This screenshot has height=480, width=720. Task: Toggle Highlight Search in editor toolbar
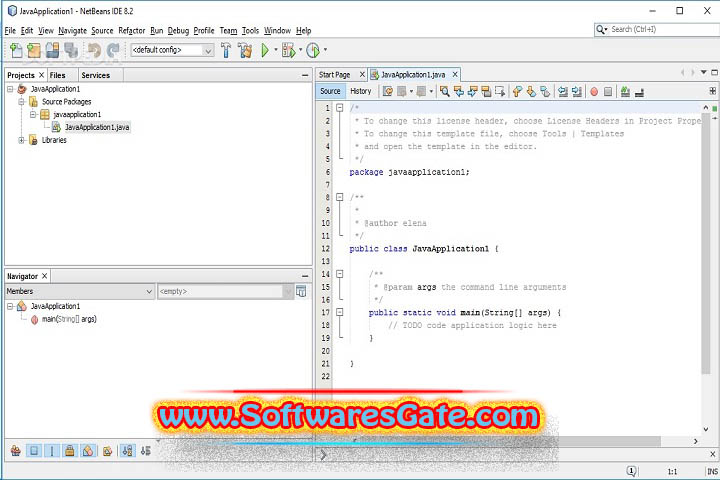coord(486,91)
